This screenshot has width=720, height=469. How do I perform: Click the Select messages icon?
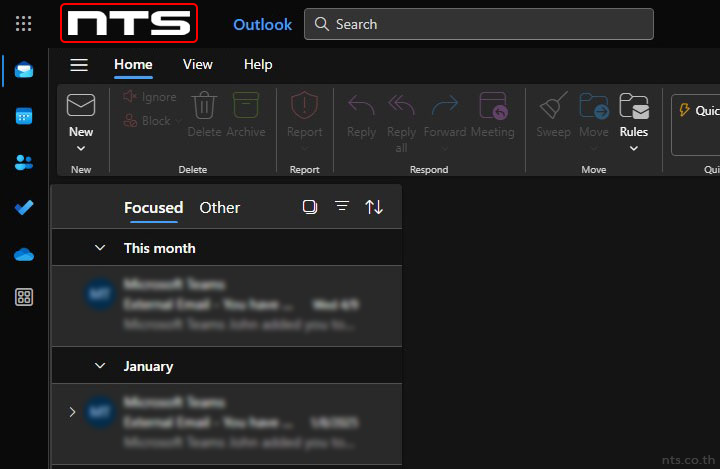pos(310,207)
